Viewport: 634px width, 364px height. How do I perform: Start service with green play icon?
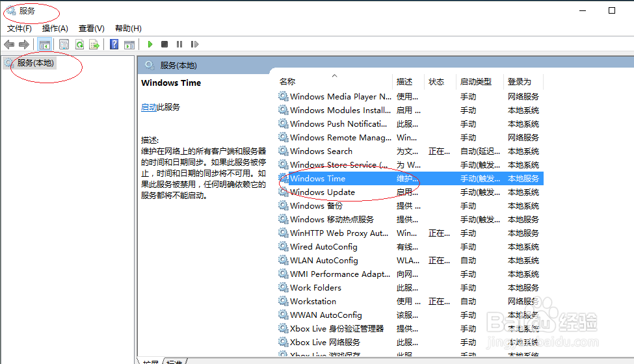pos(150,44)
